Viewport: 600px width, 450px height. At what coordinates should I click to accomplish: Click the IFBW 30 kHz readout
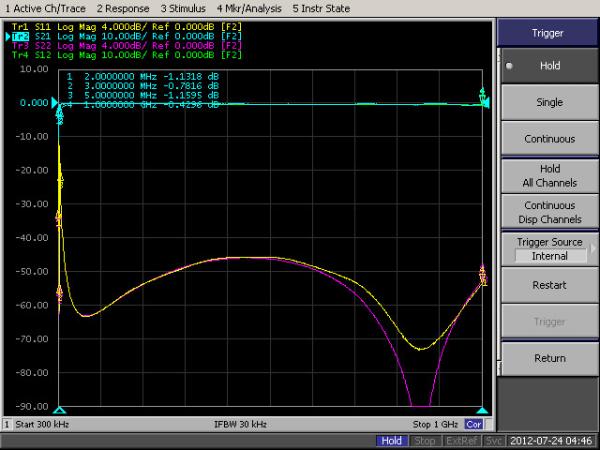click(x=240, y=424)
